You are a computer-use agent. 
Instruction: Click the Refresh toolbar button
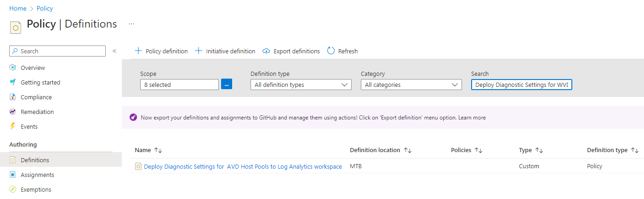click(342, 51)
